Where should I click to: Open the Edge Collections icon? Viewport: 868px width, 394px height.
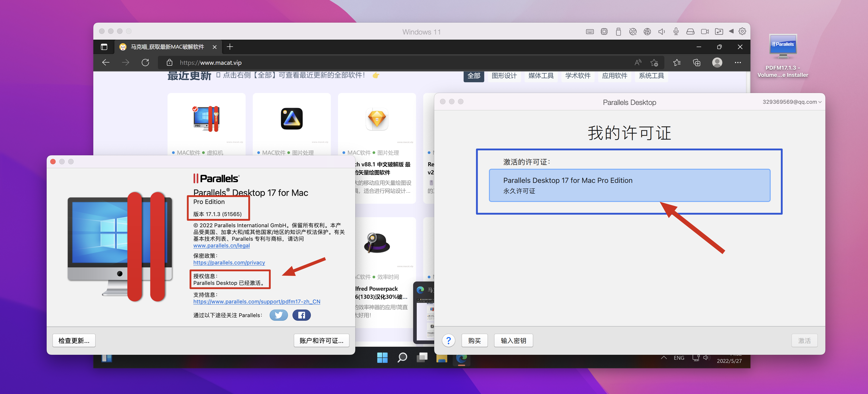pyautogui.click(x=696, y=62)
